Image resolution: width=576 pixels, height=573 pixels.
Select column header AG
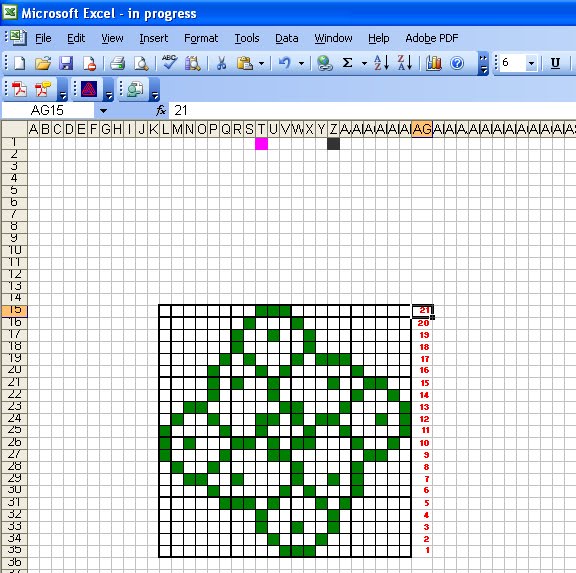pos(422,129)
